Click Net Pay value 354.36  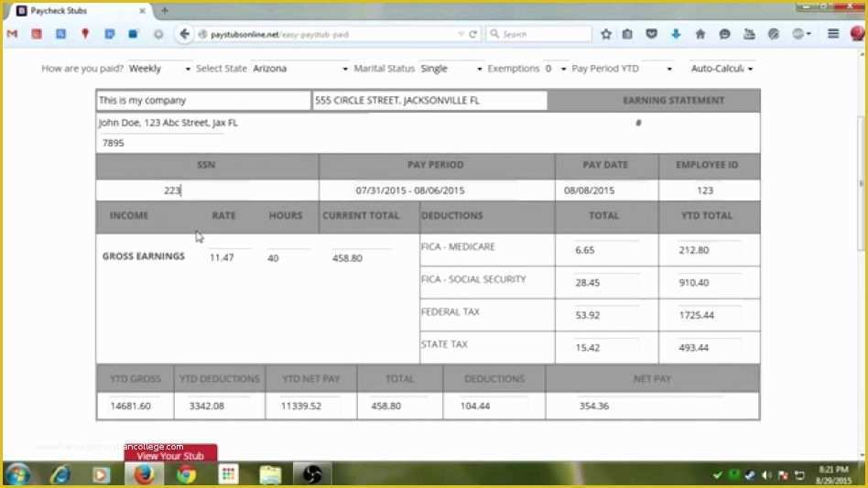(651, 407)
